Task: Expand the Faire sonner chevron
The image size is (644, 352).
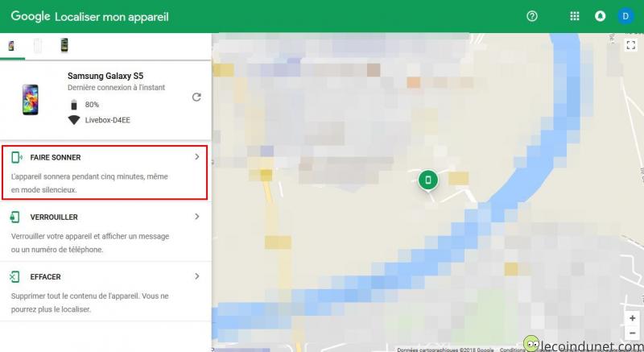Action: pyautogui.click(x=197, y=156)
